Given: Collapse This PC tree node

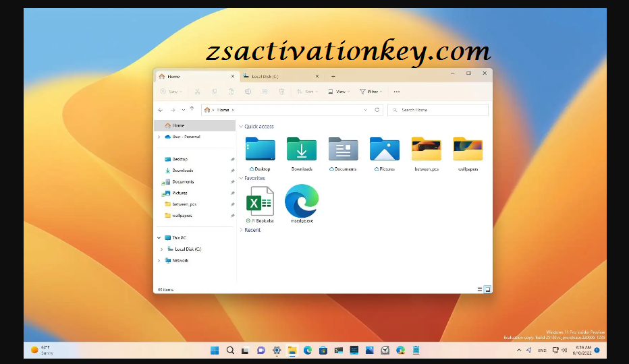Looking at the screenshot, I should pyautogui.click(x=159, y=238).
